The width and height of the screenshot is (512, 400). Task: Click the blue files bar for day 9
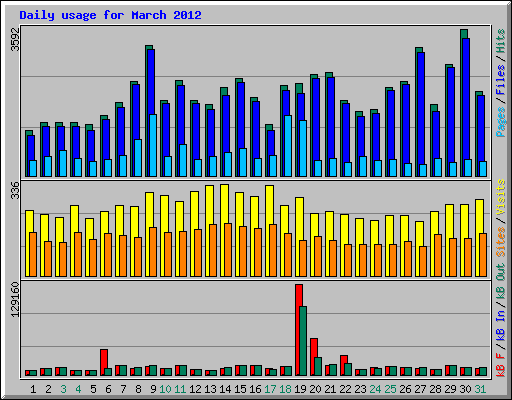(x=151, y=113)
